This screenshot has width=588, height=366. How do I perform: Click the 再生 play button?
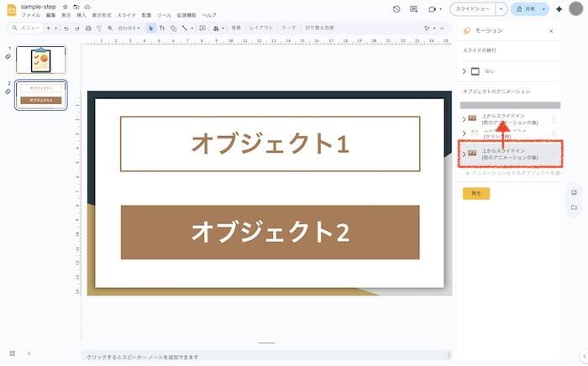click(476, 193)
